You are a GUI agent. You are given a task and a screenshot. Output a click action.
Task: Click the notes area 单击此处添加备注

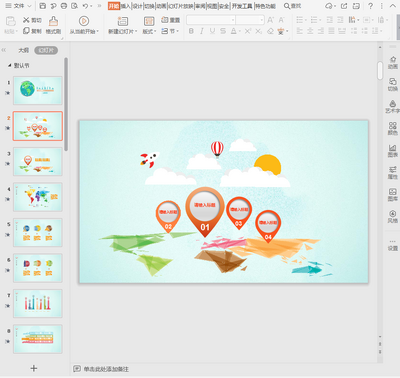tap(106, 369)
